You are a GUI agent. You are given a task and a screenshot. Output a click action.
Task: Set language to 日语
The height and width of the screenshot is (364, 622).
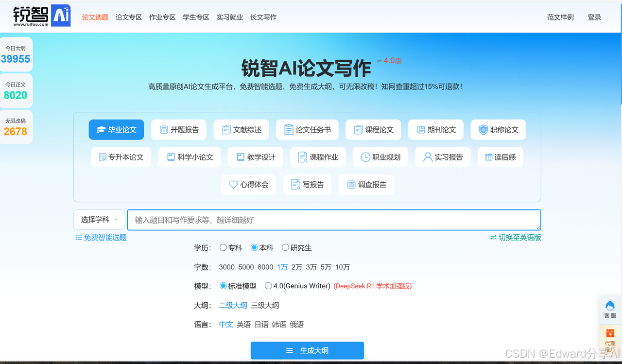point(261,324)
